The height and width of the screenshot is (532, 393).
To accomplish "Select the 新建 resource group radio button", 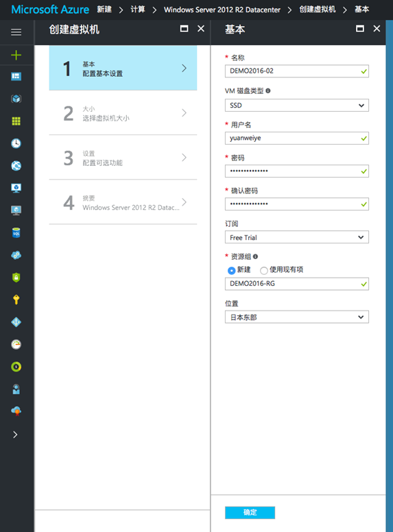I will (x=231, y=270).
